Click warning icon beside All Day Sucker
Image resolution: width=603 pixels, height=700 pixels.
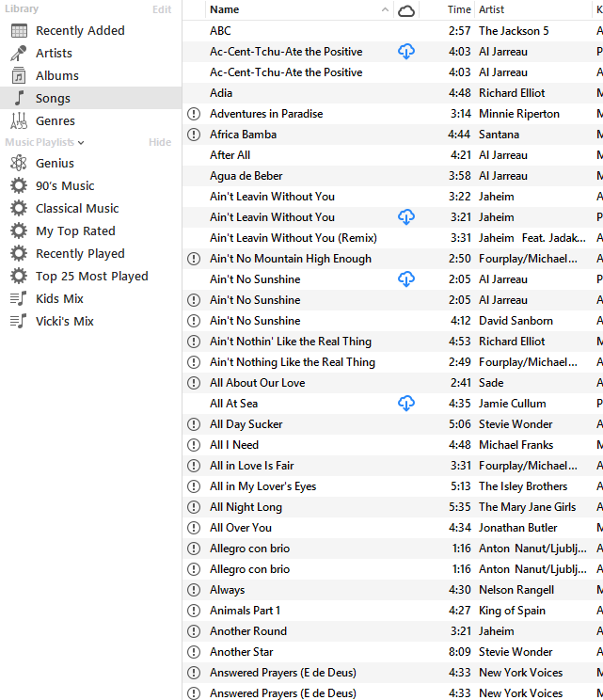(x=194, y=424)
